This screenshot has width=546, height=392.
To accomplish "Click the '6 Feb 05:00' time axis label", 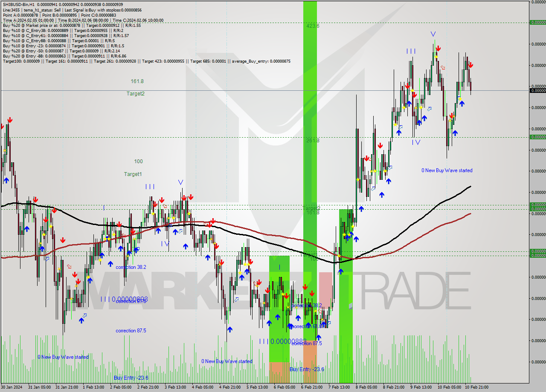I will [285, 387].
